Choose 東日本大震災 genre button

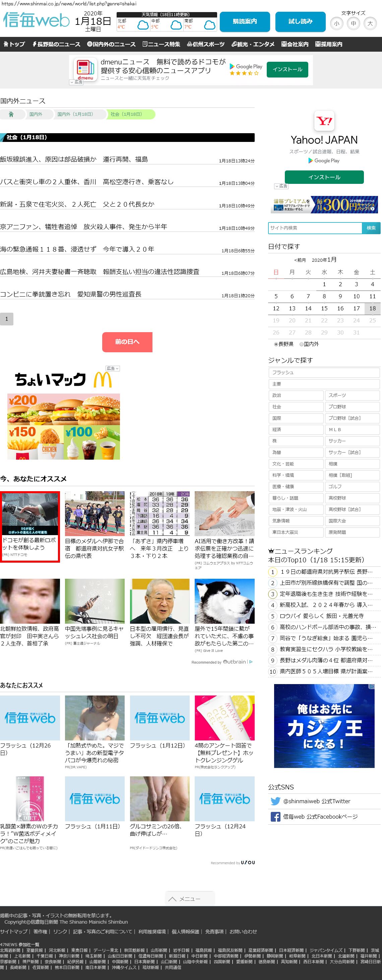296,532
